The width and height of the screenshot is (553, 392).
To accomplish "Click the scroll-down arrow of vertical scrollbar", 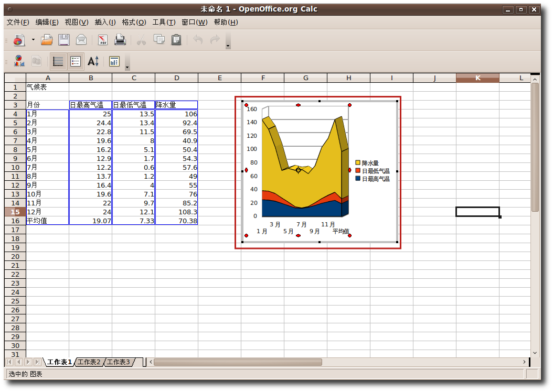I will (535, 353).
